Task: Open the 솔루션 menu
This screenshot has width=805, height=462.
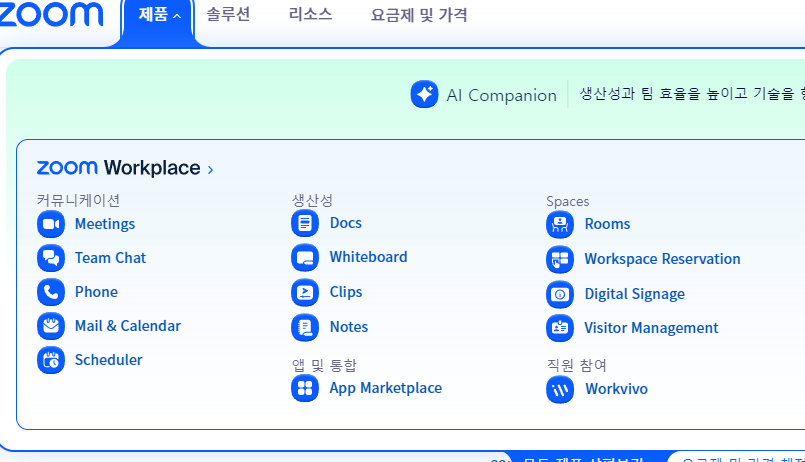Action: pyautogui.click(x=228, y=14)
